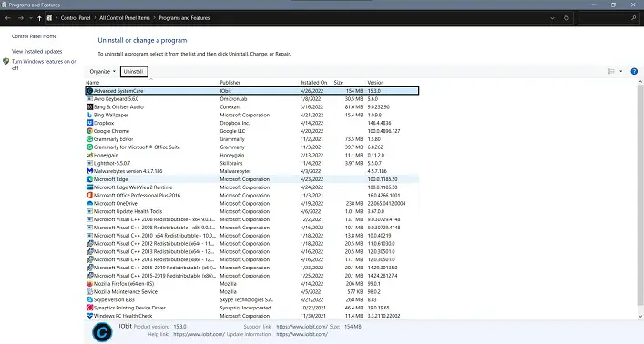Open the address bar history dropdown
Screen dimensions: 644x344
click(x=552, y=18)
